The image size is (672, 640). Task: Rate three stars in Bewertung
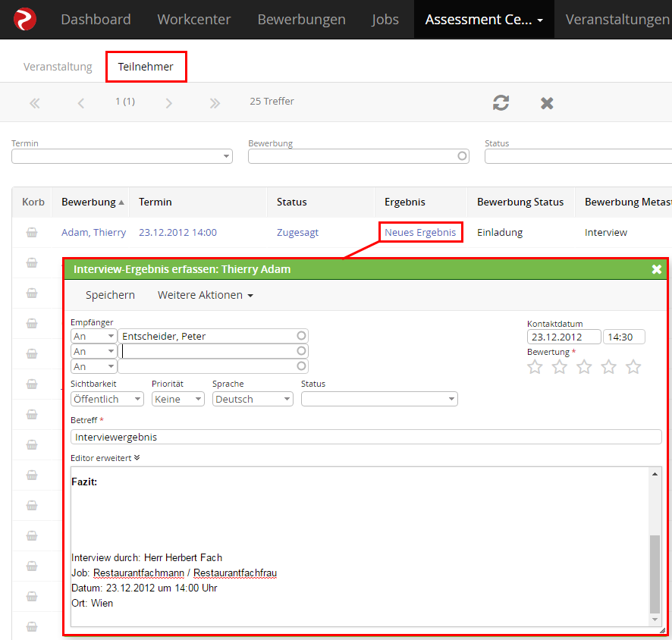click(x=584, y=367)
